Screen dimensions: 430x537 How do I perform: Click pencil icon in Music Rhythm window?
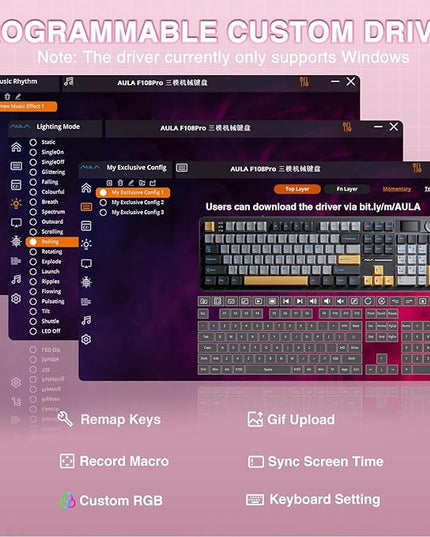coord(18,97)
